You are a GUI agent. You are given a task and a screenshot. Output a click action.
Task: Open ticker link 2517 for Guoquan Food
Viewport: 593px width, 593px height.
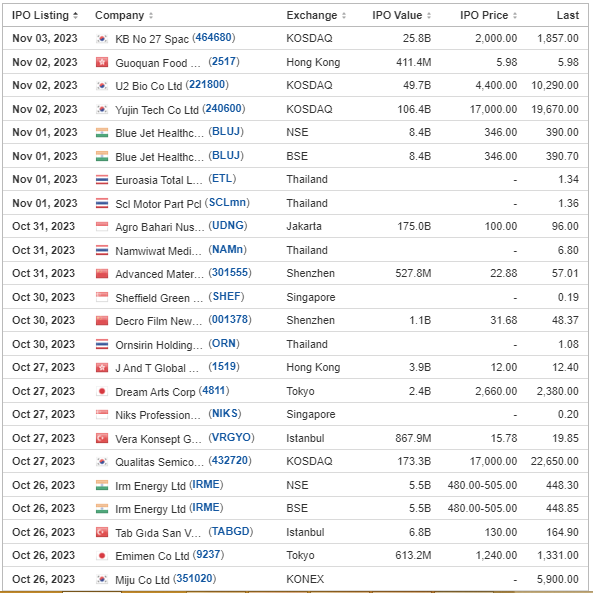click(224, 61)
